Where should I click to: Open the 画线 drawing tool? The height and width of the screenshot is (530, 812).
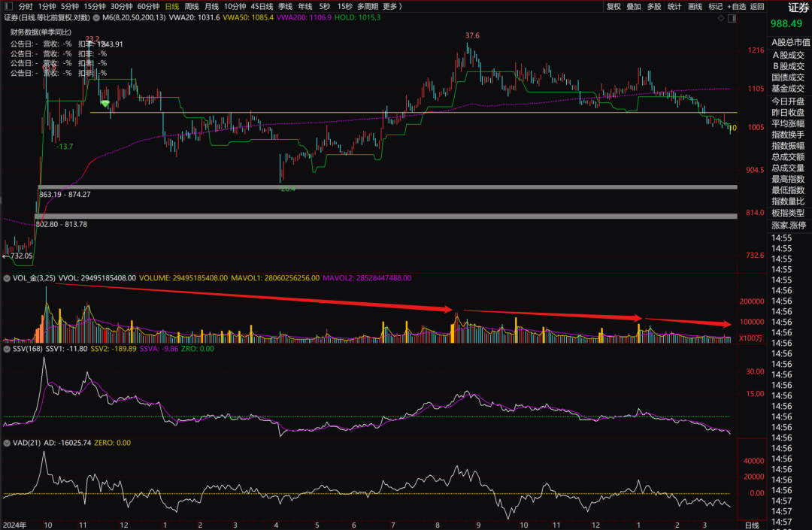(x=695, y=7)
